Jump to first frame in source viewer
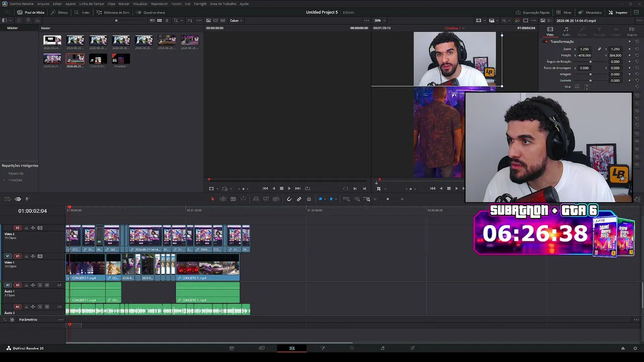644x362 pixels. tap(265, 189)
